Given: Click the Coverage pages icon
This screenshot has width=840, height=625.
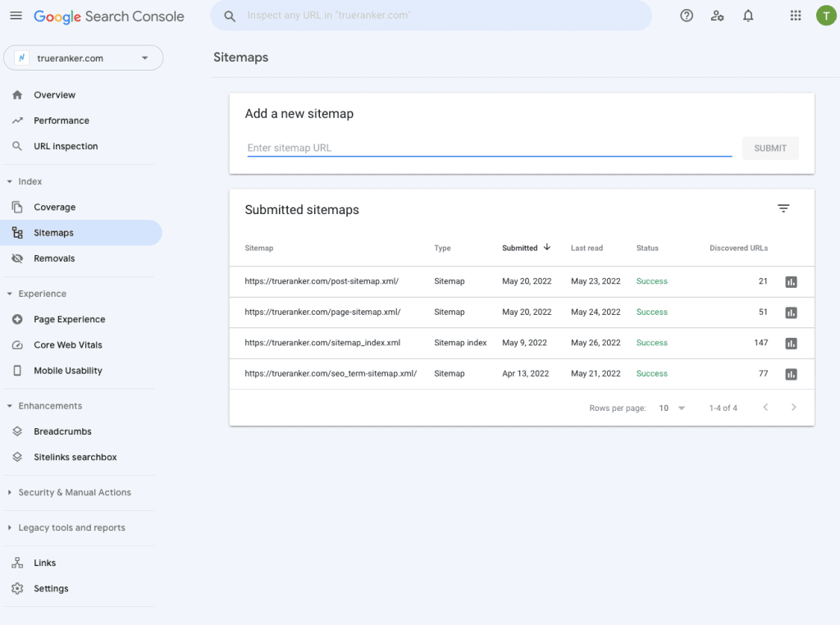Looking at the screenshot, I should tap(17, 207).
